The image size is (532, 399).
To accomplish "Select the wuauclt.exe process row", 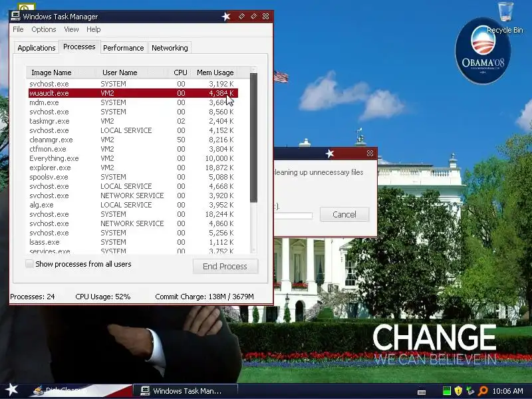I will [133, 93].
